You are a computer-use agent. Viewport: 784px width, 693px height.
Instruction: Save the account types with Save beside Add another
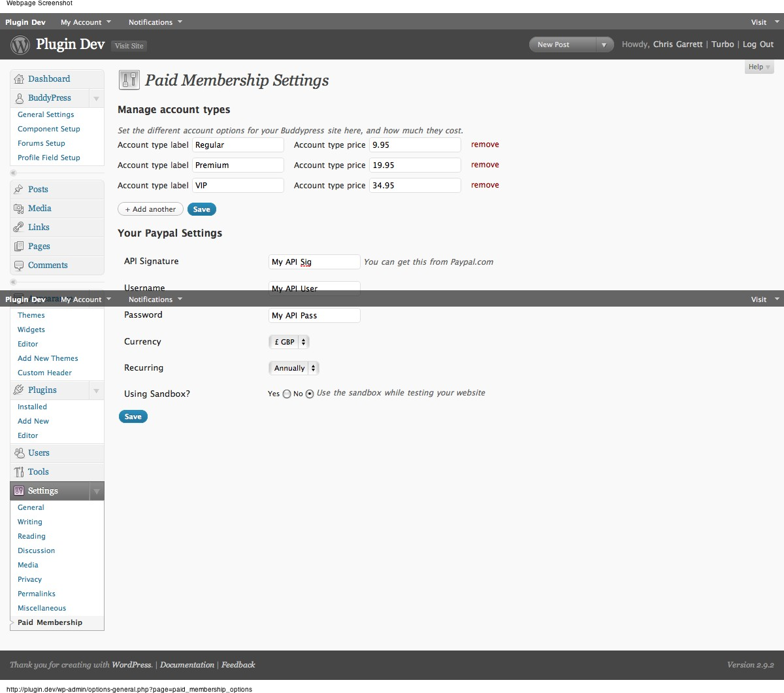pos(202,209)
